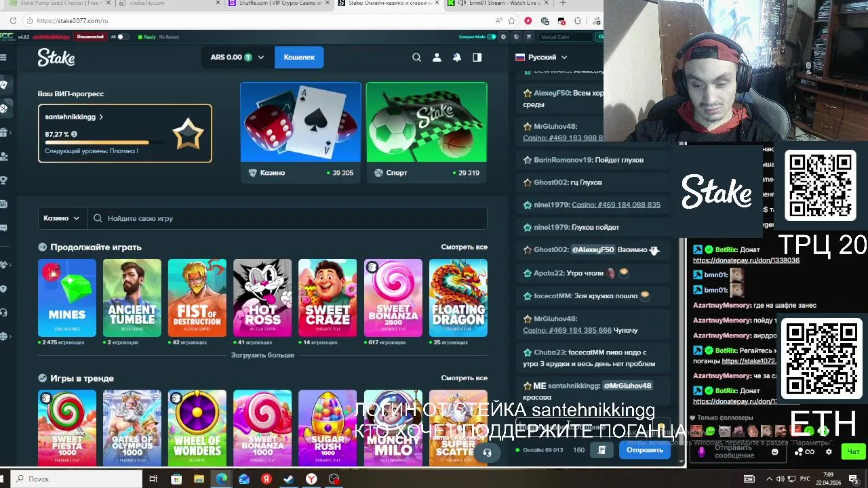868x488 pixels.
Task: Toggle the Ready checkbox
Action: click(x=140, y=37)
